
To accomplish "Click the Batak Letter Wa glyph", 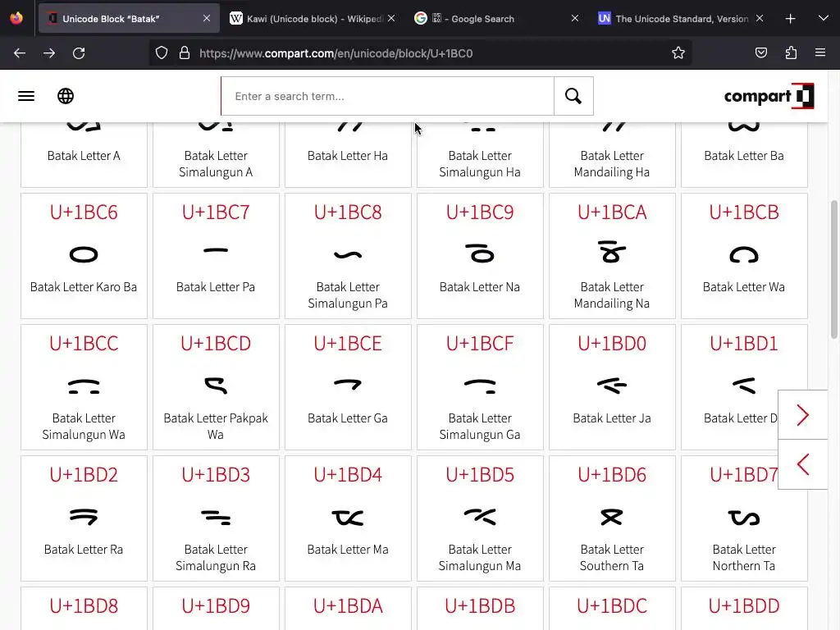I will pos(744,255).
